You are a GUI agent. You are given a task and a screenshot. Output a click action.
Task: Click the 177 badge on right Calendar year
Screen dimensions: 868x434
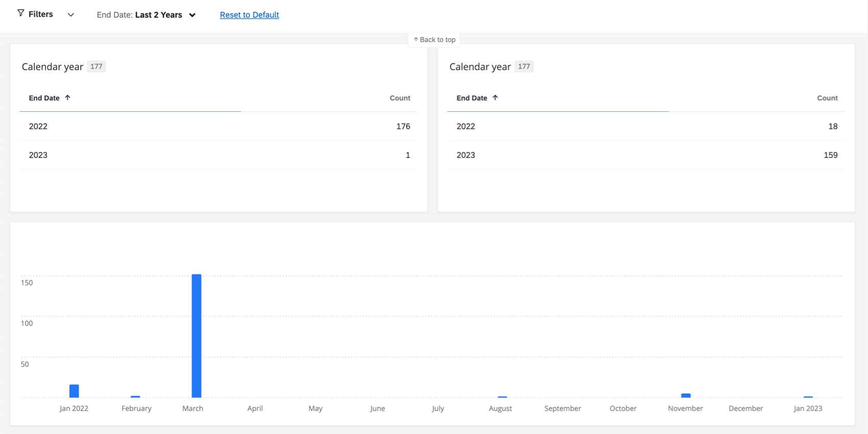click(524, 66)
